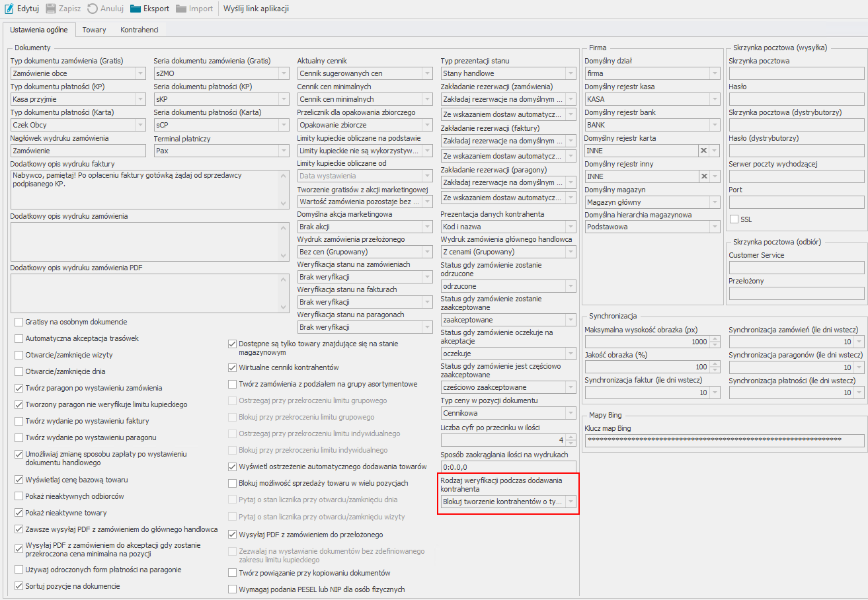Screen dimensions: 868x600
Task: Click the Serwer poczty wychodzącej field
Action: pyautogui.click(x=796, y=176)
